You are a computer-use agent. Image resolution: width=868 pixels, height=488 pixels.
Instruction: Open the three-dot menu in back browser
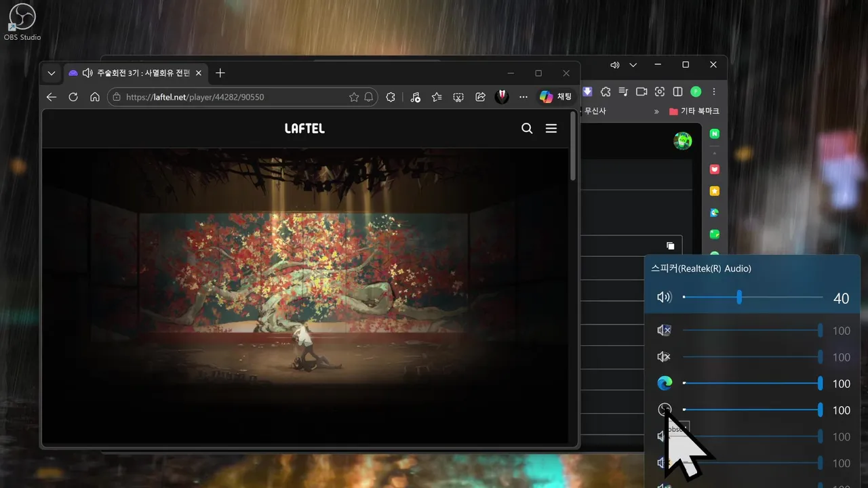(x=713, y=91)
